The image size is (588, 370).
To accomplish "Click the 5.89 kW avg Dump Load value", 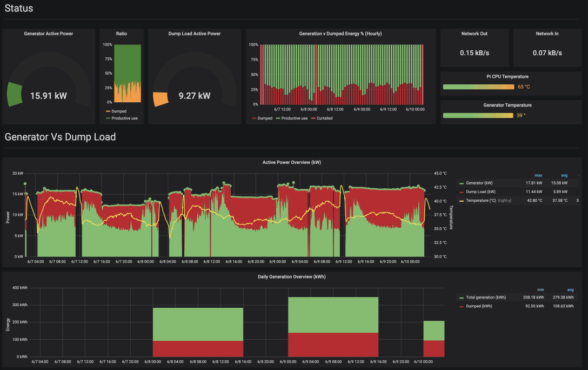I will (560, 191).
